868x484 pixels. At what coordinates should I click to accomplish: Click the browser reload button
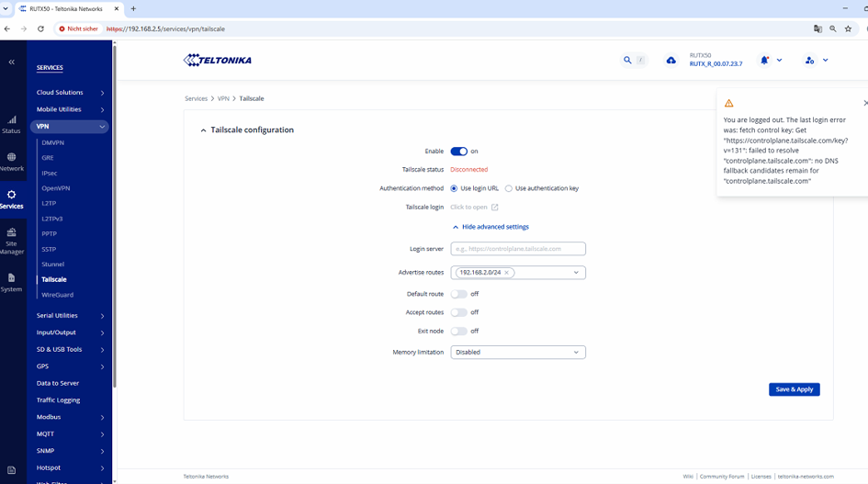tap(40, 28)
